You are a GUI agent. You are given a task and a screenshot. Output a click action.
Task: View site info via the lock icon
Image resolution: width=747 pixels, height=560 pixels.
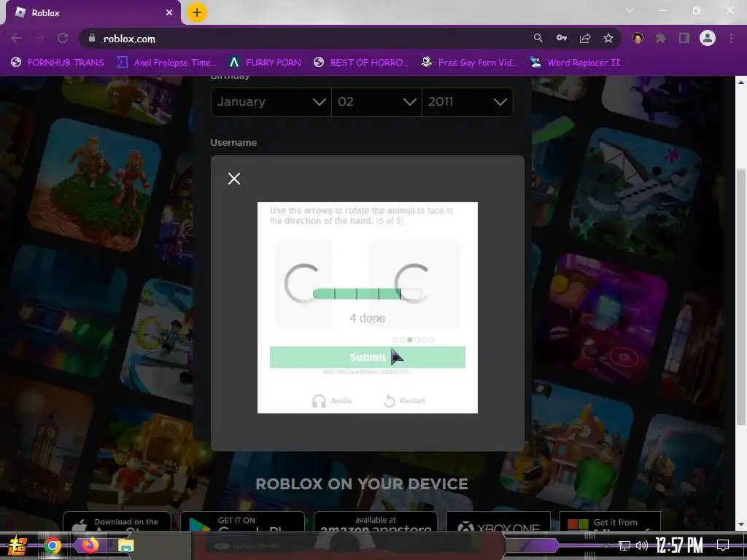[92, 39]
